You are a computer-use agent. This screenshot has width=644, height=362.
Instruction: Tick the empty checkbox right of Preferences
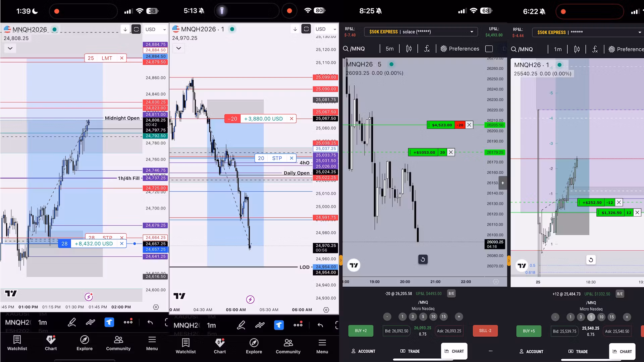489,49
